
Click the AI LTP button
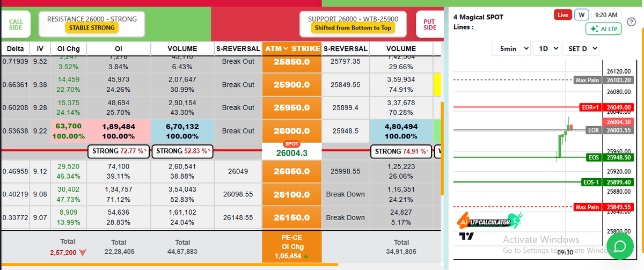(603, 28)
